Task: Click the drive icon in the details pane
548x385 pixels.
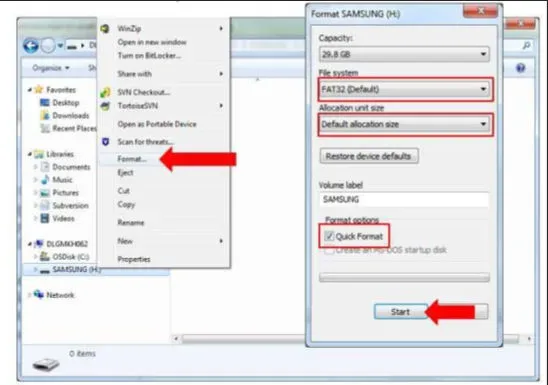Action: (46, 364)
